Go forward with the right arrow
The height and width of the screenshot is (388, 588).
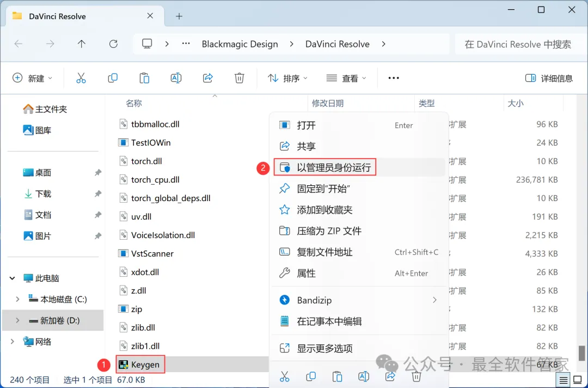coord(50,44)
